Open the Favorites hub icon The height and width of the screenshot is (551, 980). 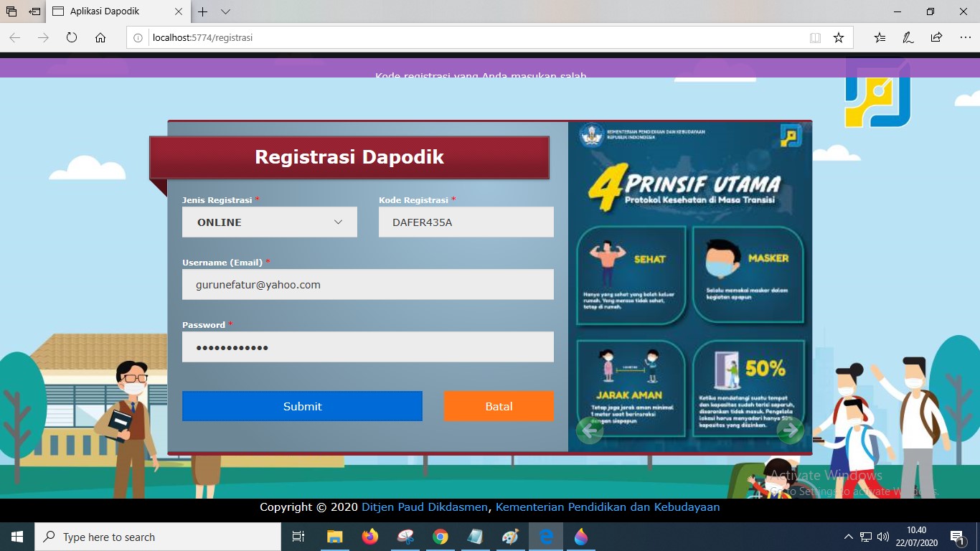click(x=880, y=38)
